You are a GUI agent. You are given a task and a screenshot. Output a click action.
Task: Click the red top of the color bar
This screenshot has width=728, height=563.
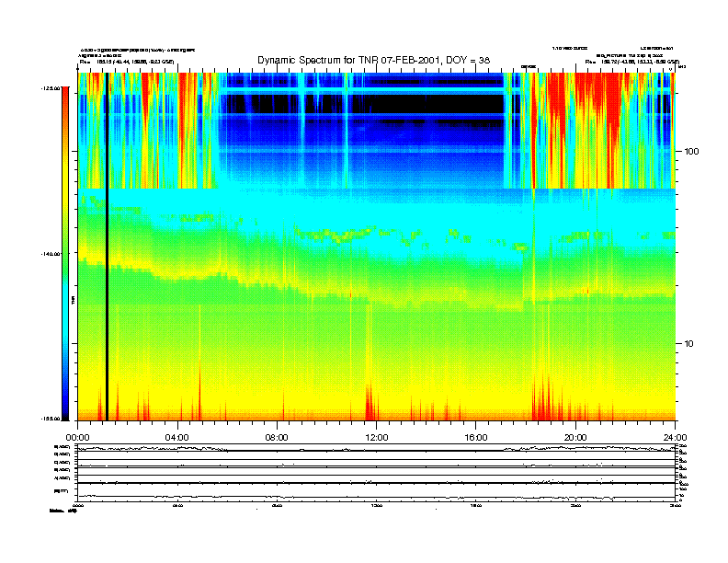(x=65, y=96)
